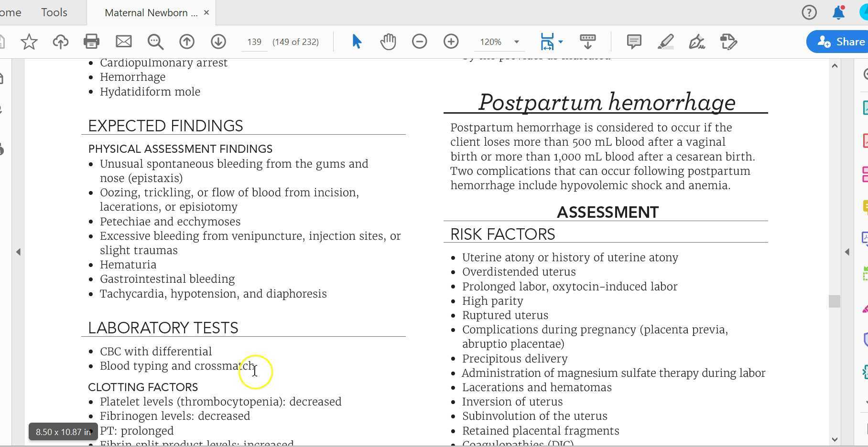Click 'Hydatidiform mole' bullet text
Viewport: 868px width, 447px height.
point(150,92)
